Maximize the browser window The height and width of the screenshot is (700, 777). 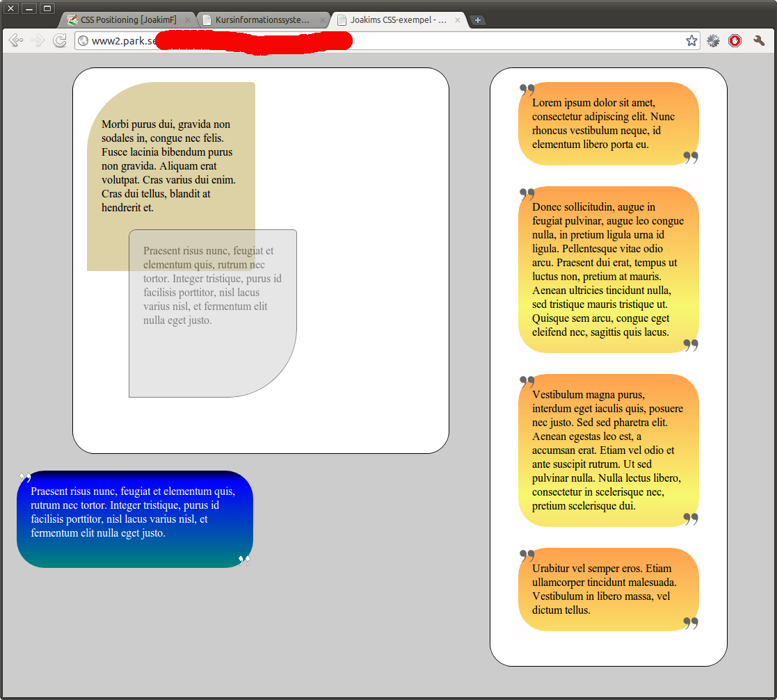coord(47,8)
